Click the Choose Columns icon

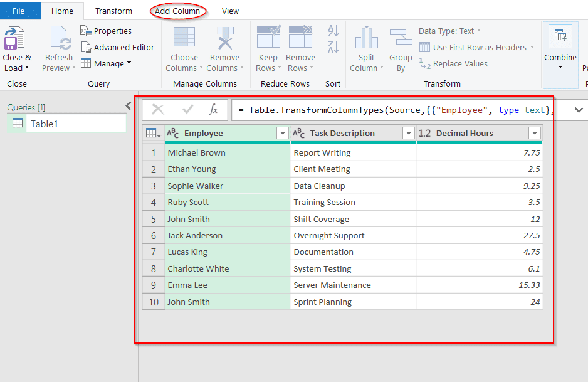tap(184, 38)
